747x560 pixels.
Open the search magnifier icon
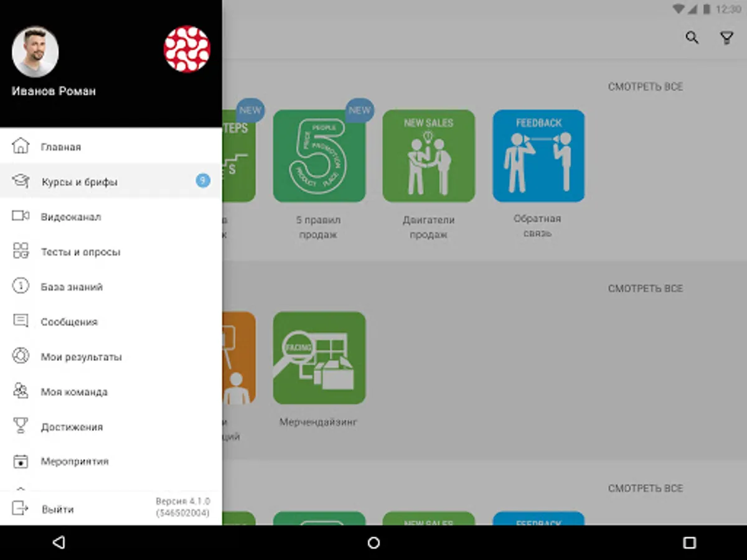tap(692, 38)
